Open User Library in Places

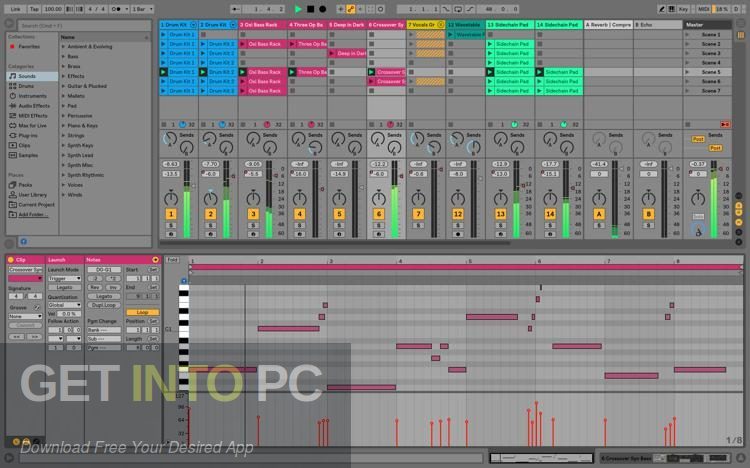tap(33, 195)
